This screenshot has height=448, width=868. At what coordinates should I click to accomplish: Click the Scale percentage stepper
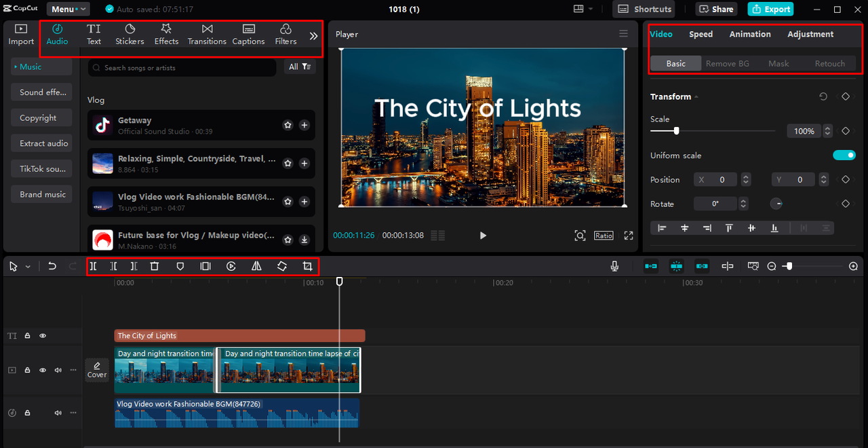point(827,131)
